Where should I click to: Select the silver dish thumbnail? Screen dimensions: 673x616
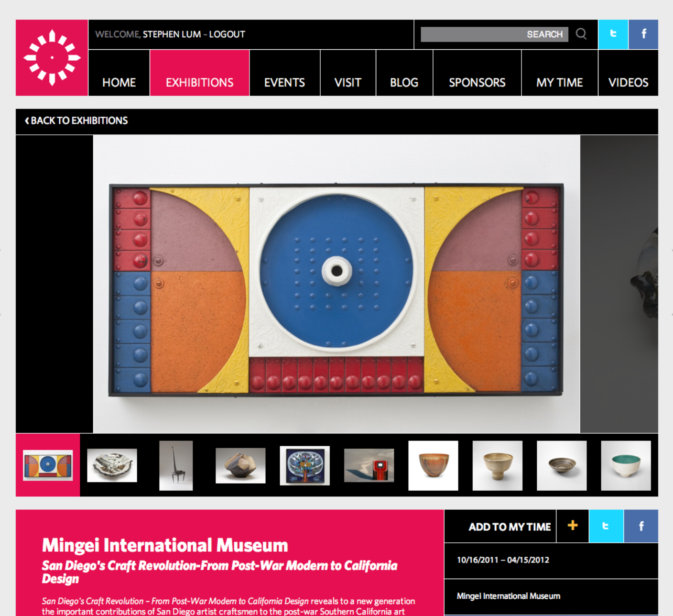pos(112,465)
